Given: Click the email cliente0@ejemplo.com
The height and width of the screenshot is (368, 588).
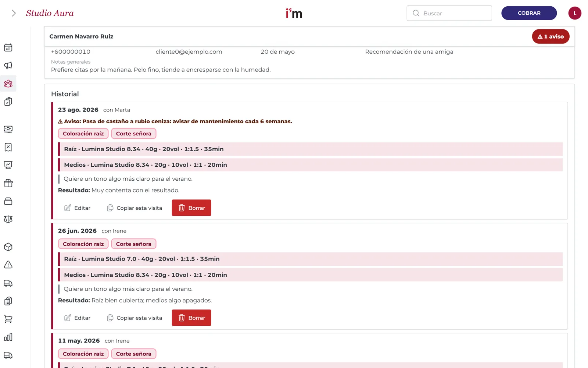Looking at the screenshot, I should click(189, 52).
